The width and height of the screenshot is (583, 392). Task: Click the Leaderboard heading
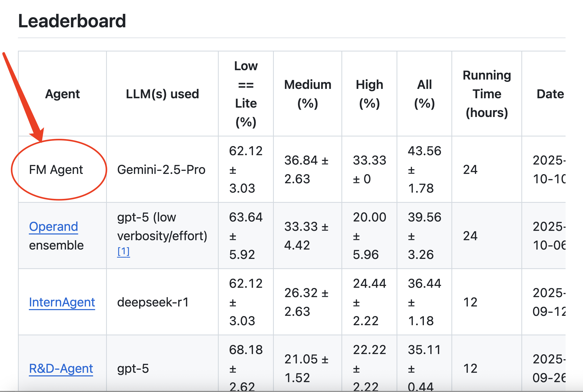click(x=72, y=21)
